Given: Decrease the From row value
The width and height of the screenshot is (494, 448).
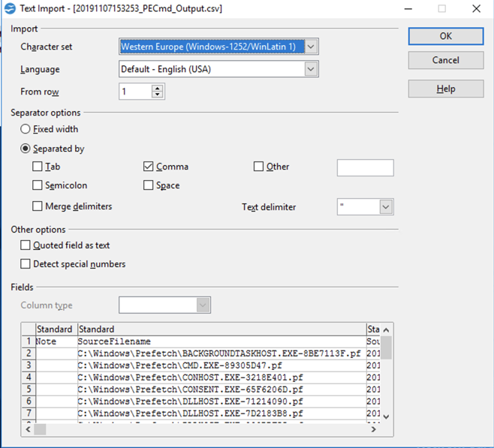Looking at the screenshot, I should [x=157, y=95].
